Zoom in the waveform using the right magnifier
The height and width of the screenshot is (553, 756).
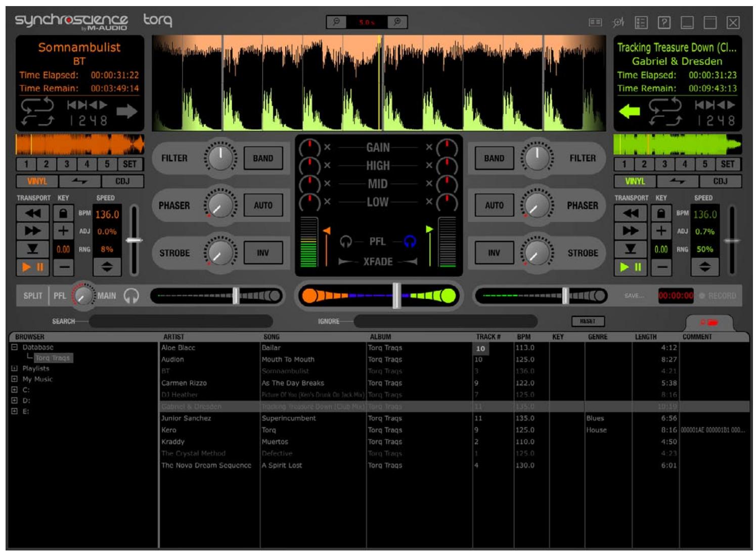click(x=397, y=22)
